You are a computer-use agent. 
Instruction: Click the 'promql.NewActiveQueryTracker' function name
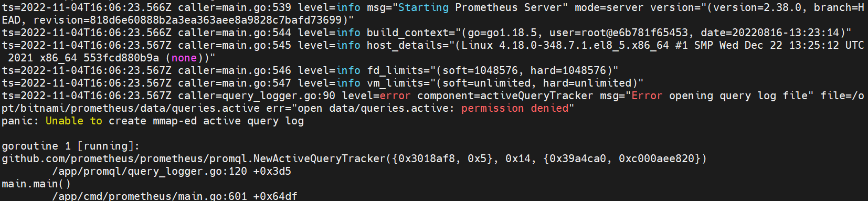(x=298, y=158)
